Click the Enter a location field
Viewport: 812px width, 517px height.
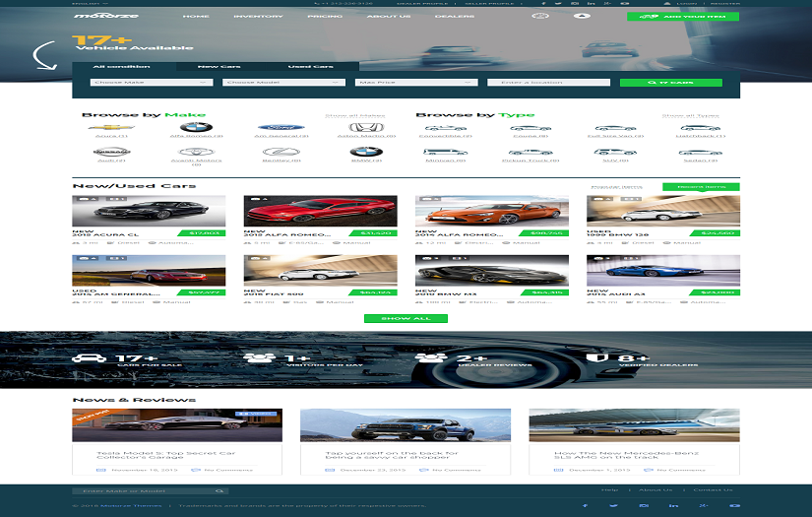pos(549,83)
